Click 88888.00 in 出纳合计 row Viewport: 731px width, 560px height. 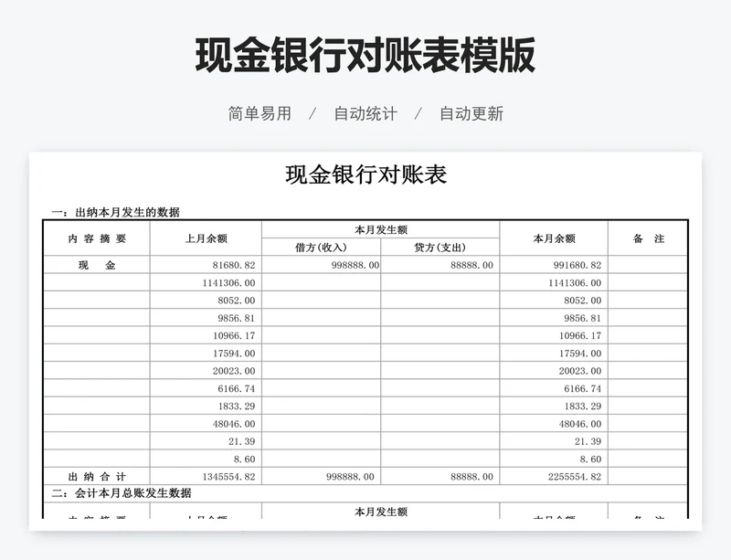point(440,477)
